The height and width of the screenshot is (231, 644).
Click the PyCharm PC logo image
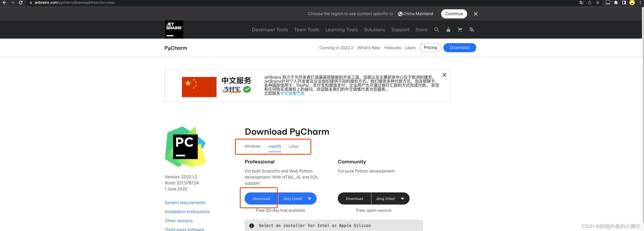185,147
